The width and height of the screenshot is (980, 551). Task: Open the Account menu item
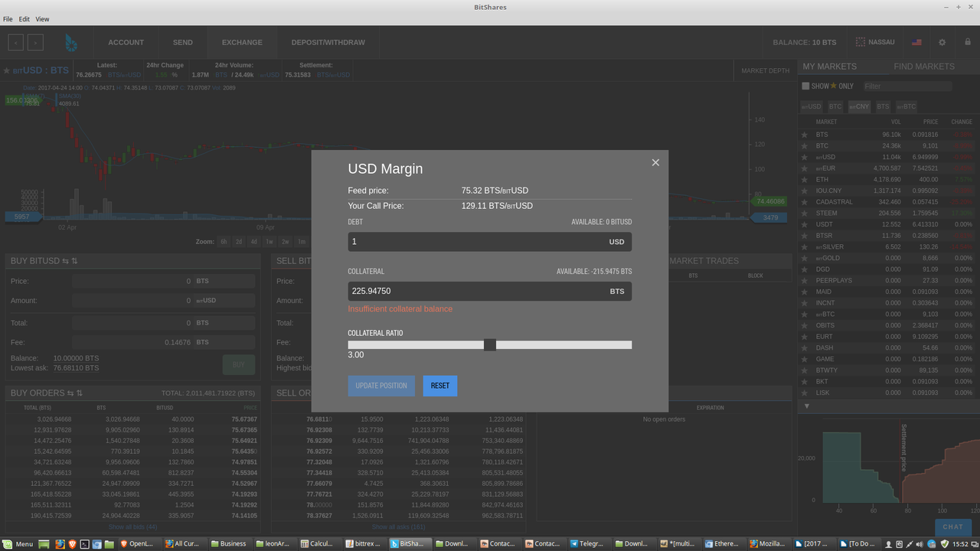tap(126, 43)
